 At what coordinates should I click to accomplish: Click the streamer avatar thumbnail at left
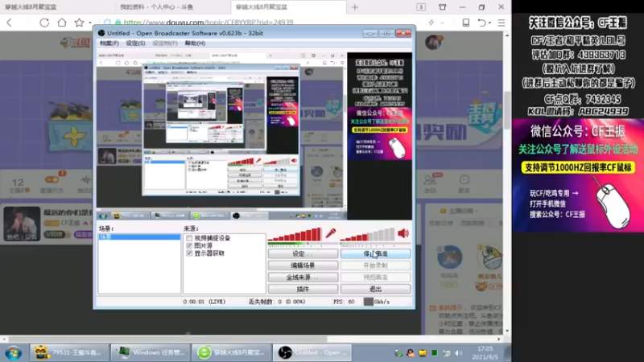(x=23, y=224)
